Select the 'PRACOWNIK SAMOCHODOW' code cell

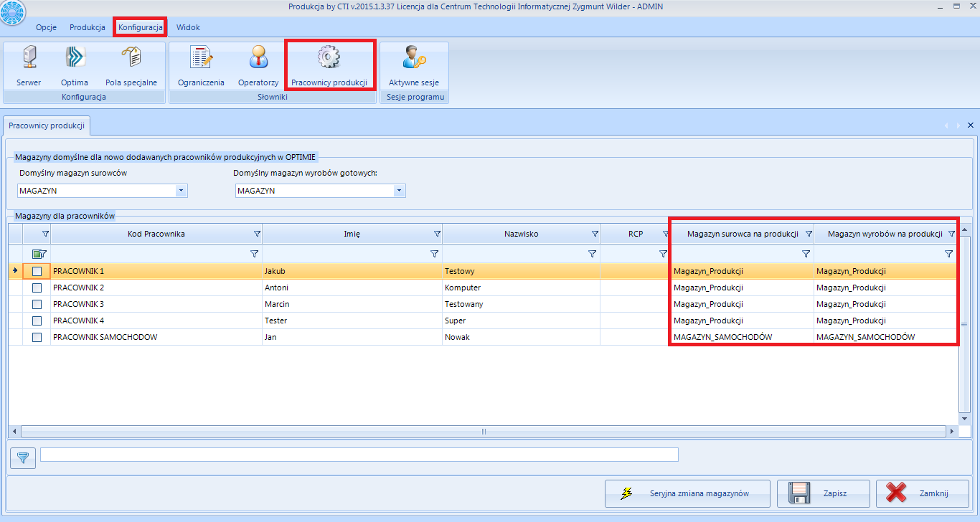156,337
